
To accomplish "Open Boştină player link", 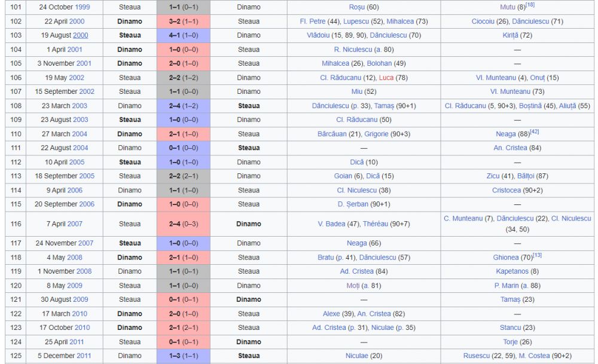I will tap(530, 106).
